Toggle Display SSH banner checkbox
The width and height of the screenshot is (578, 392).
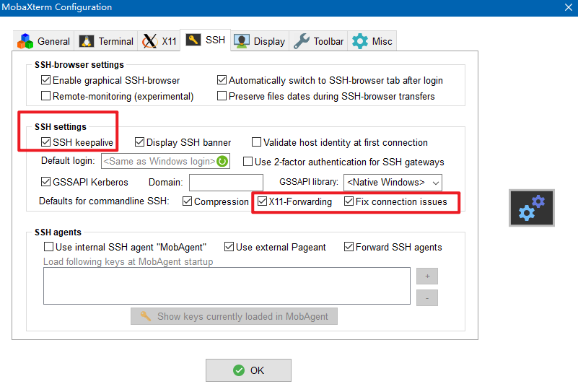139,142
